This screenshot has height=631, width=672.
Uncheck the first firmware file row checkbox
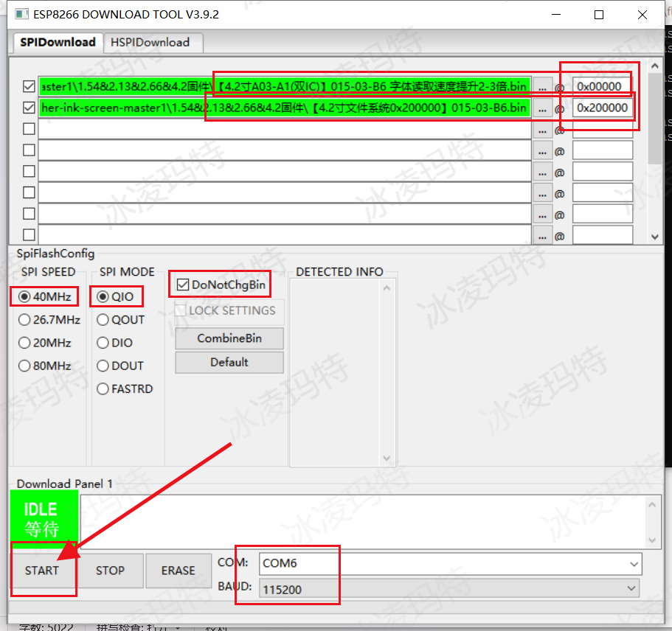tap(29, 86)
